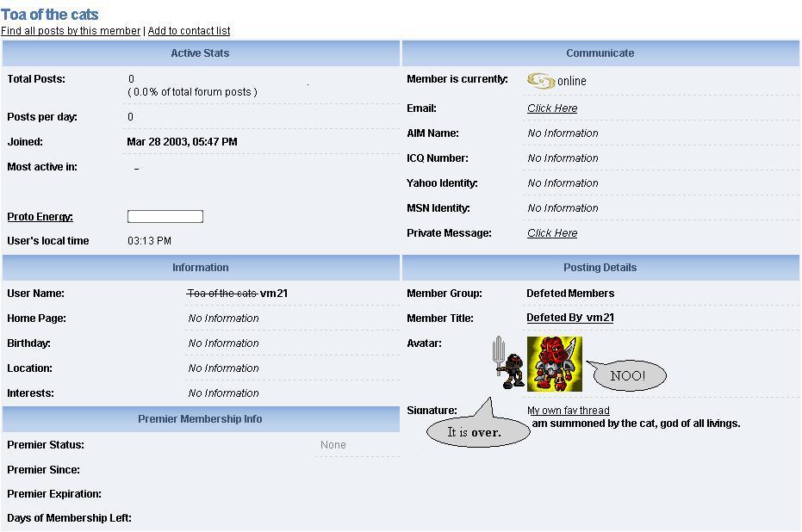Click AIM Name No Information value
Screen dimensions: 802x532
click(x=563, y=133)
